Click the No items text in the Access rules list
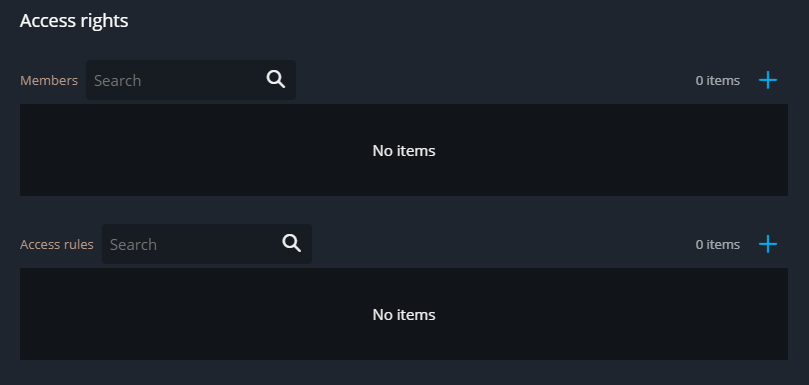 (x=404, y=315)
